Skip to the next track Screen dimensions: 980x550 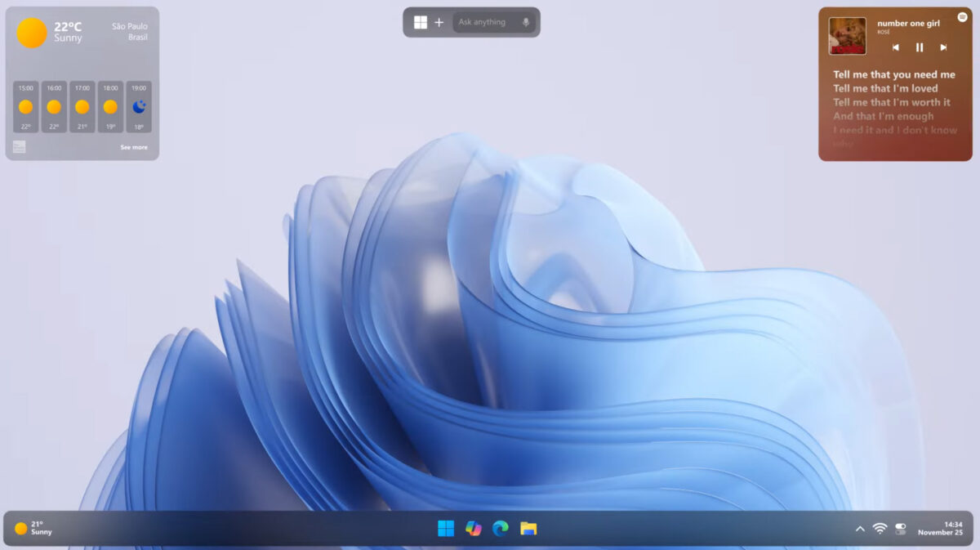pos(945,47)
